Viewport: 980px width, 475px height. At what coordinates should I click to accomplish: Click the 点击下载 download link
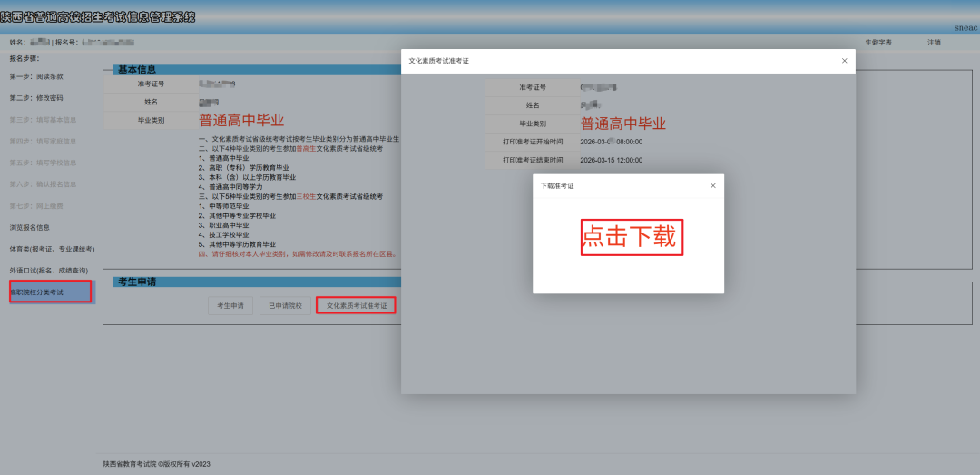click(x=632, y=237)
